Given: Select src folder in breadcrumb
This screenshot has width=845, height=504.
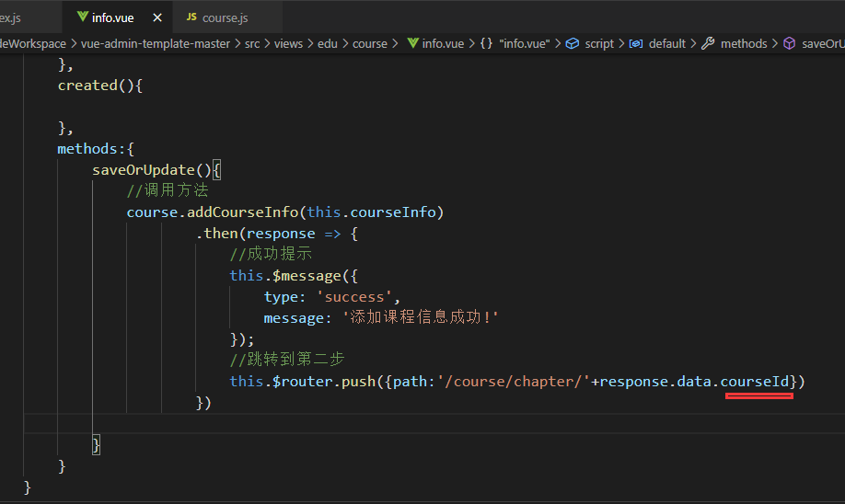Looking at the screenshot, I should click(252, 43).
